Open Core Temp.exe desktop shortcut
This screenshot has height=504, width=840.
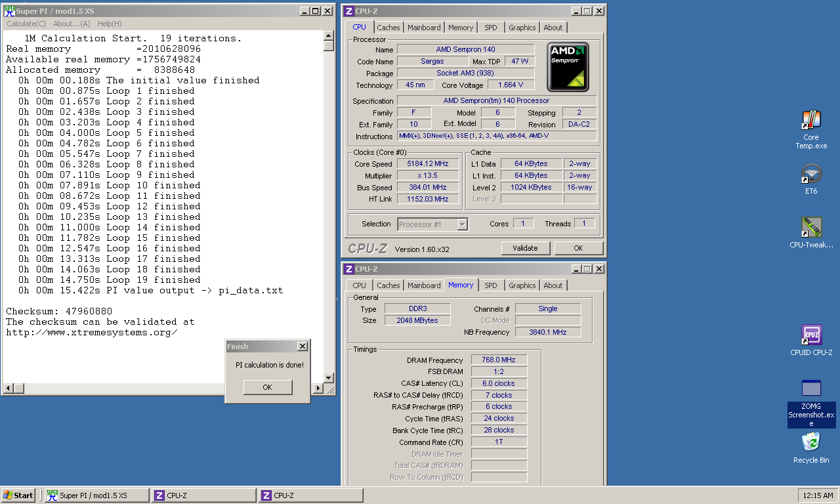811,130
